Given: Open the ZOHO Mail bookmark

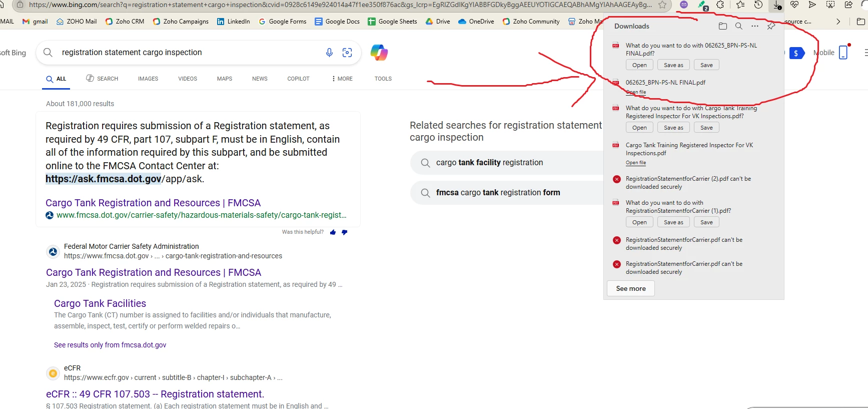Looking at the screenshot, I should click(x=77, y=22).
